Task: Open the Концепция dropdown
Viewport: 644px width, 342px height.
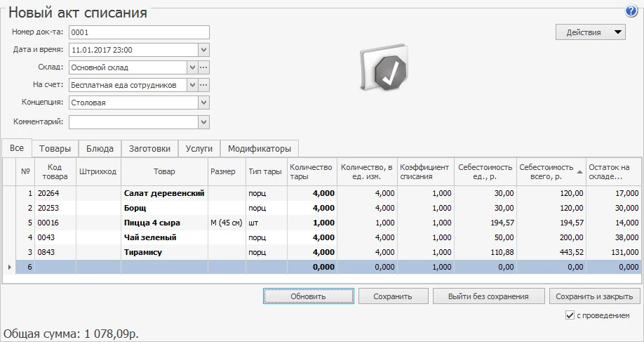Action: click(x=203, y=103)
